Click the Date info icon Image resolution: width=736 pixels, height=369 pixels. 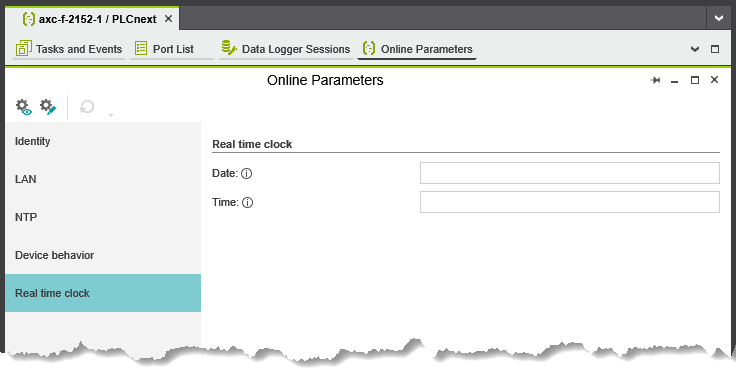pos(246,174)
